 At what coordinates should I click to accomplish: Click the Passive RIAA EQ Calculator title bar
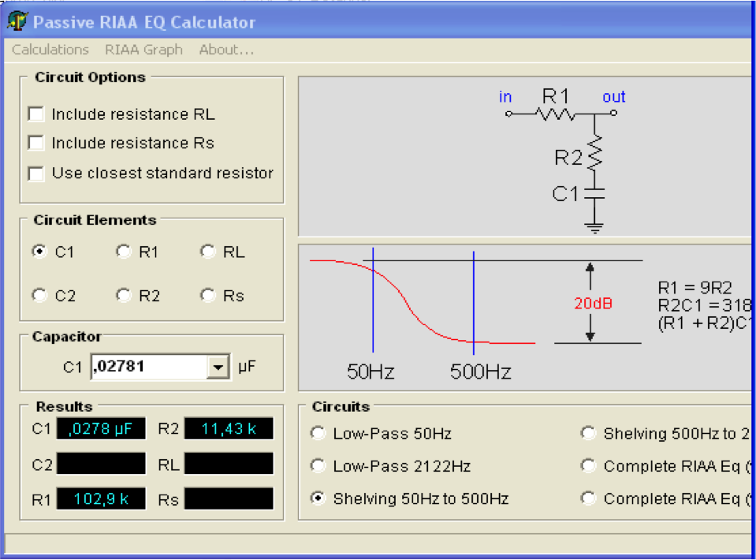[378, 22]
